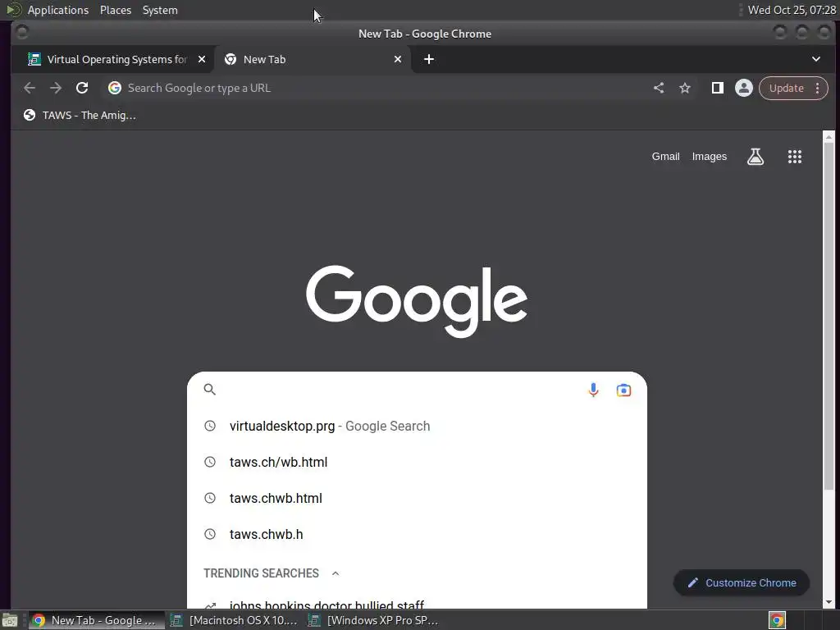Image resolution: width=840 pixels, height=630 pixels.
Task: Click the Update button
Action: [787, 88]
